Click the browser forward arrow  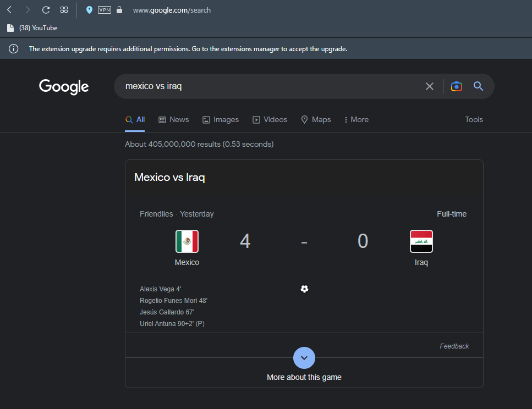click(28, 10)
